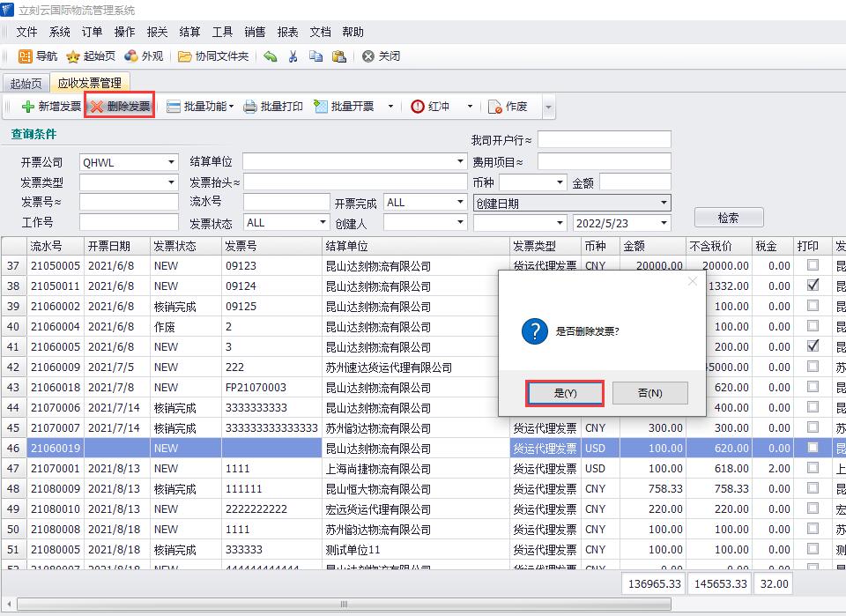Click the 协同文件夹 folder icon

tap(184, 56)
